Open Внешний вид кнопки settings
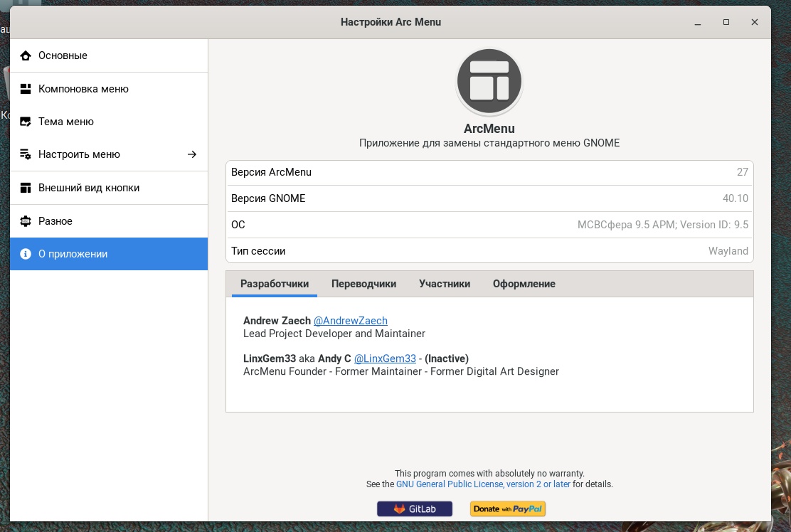Viewport: 791px width, 532px height. tap(109, 188)
